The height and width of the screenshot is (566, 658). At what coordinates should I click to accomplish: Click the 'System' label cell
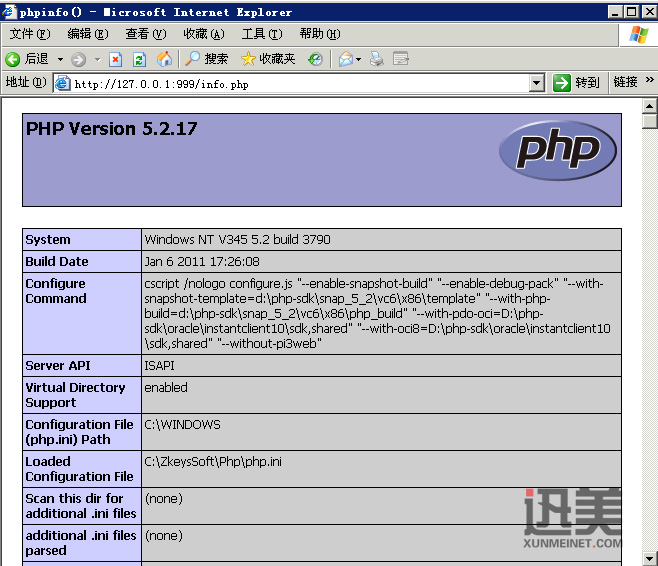82,240
